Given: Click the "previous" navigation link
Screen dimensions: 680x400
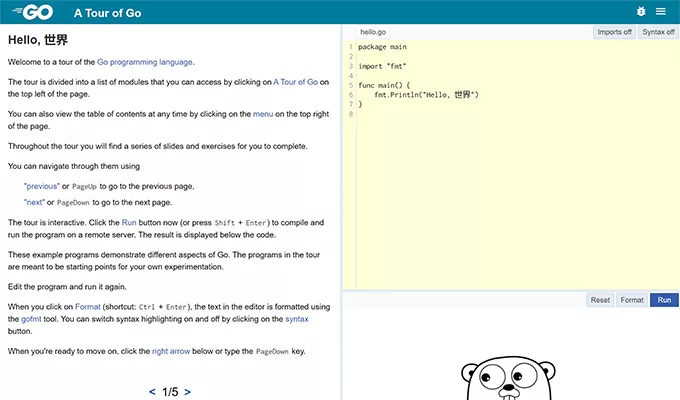Looking at the screenshot, I should pos(42,186).
